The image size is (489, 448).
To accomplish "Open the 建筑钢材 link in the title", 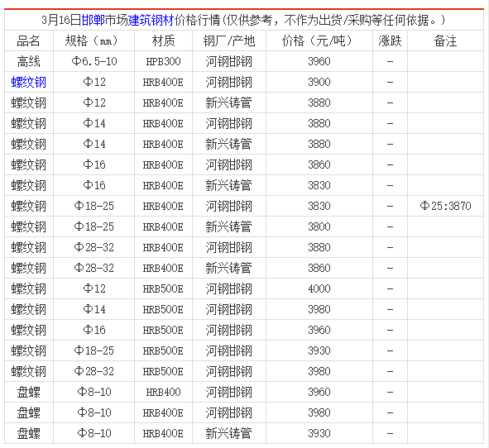I will click(x=151, y=20).
